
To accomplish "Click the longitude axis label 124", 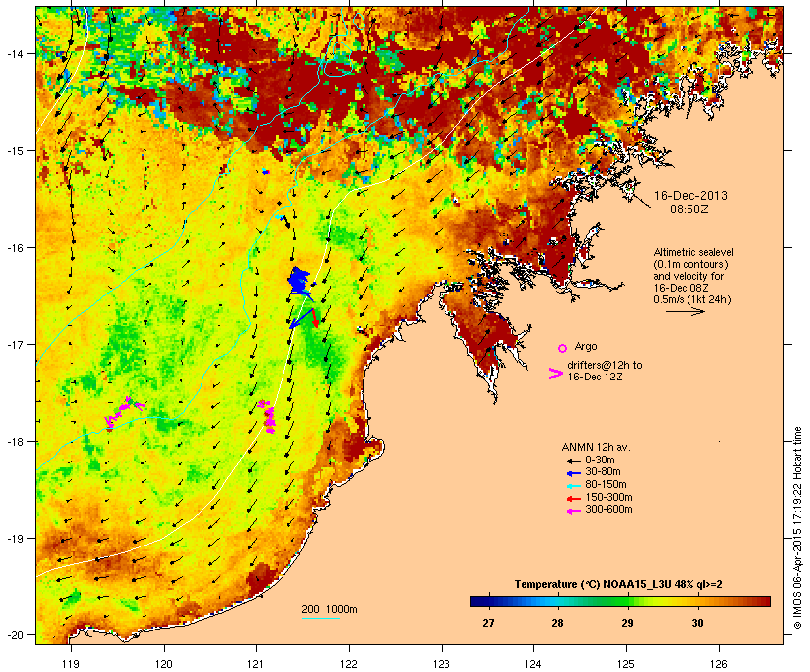I will click(533, 664).
